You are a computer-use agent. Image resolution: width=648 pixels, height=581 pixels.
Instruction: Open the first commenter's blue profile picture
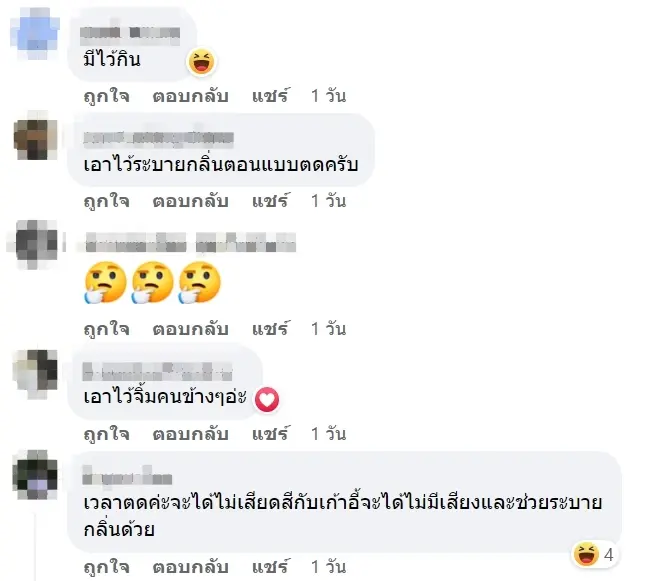point(35,33)
